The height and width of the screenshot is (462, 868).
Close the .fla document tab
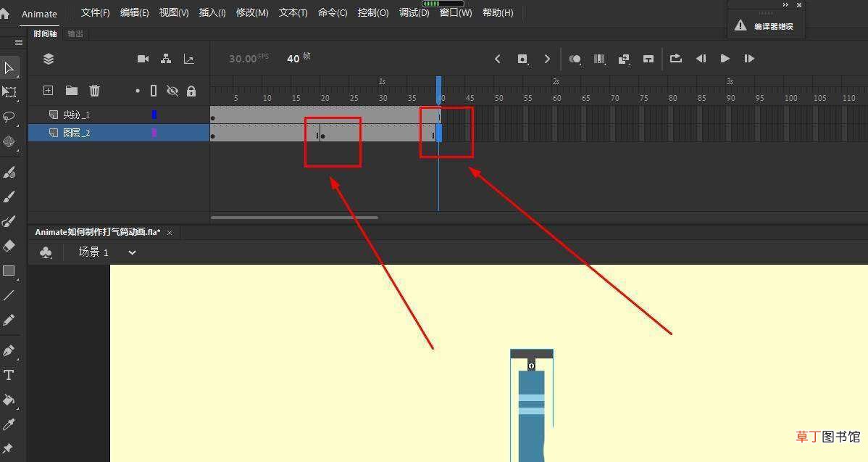(x=170, y=233)
